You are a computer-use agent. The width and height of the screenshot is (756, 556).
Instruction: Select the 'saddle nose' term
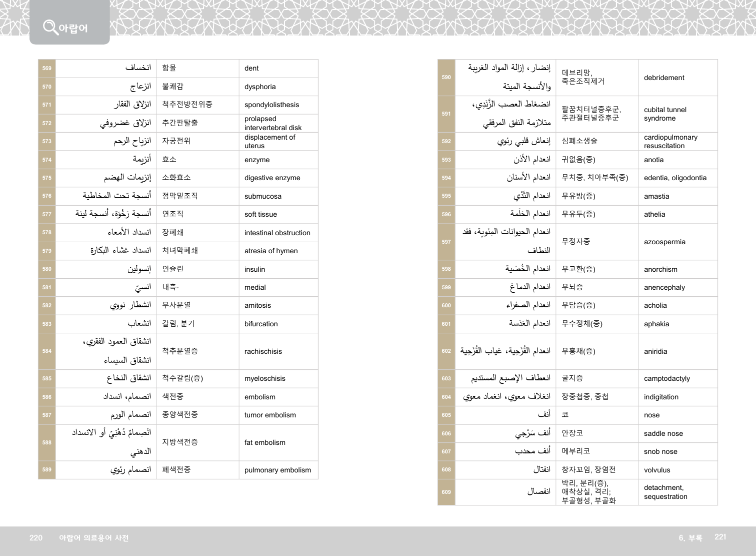click(x=663, y=434)
